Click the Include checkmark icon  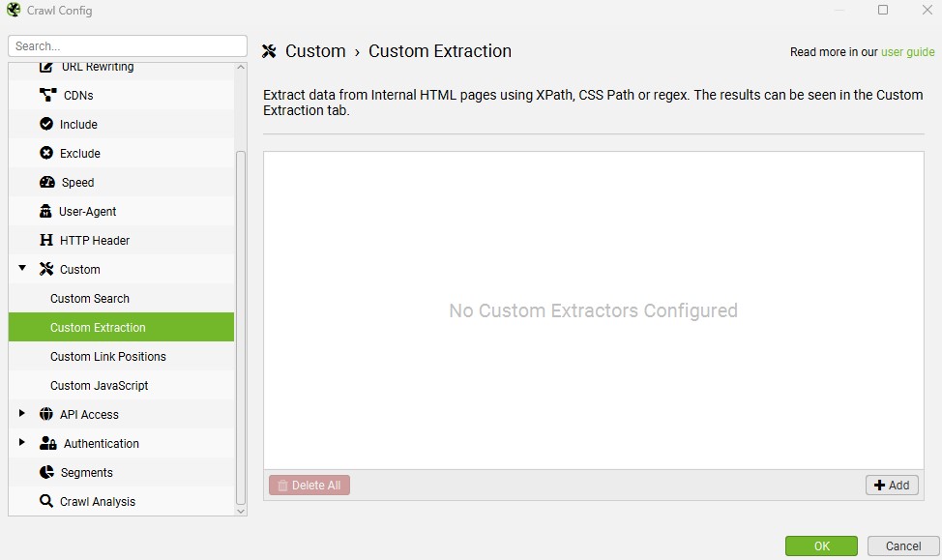click(x=45, y=124)
